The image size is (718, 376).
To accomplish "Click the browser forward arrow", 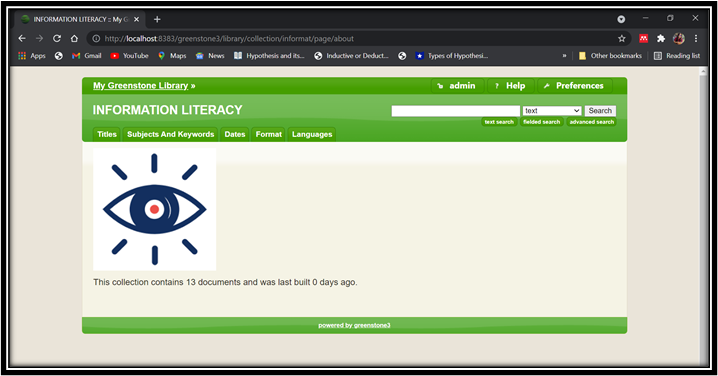I will (39, 38).
